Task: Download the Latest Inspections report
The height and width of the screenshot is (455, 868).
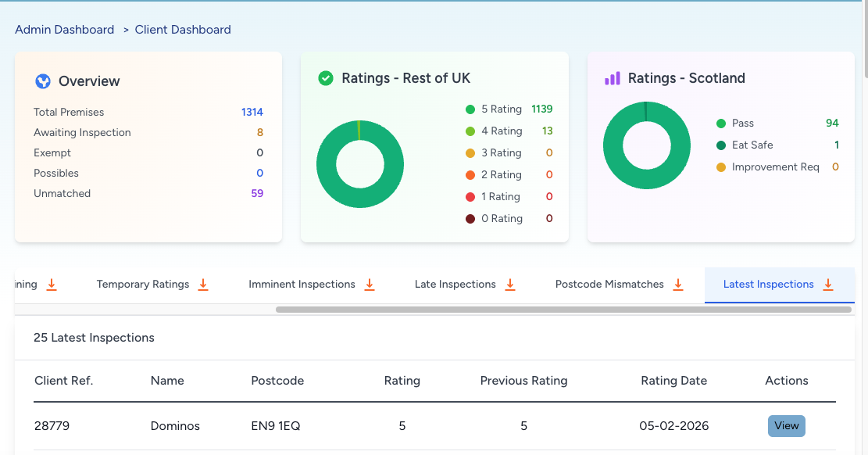Action: click(x=828, y=285)
